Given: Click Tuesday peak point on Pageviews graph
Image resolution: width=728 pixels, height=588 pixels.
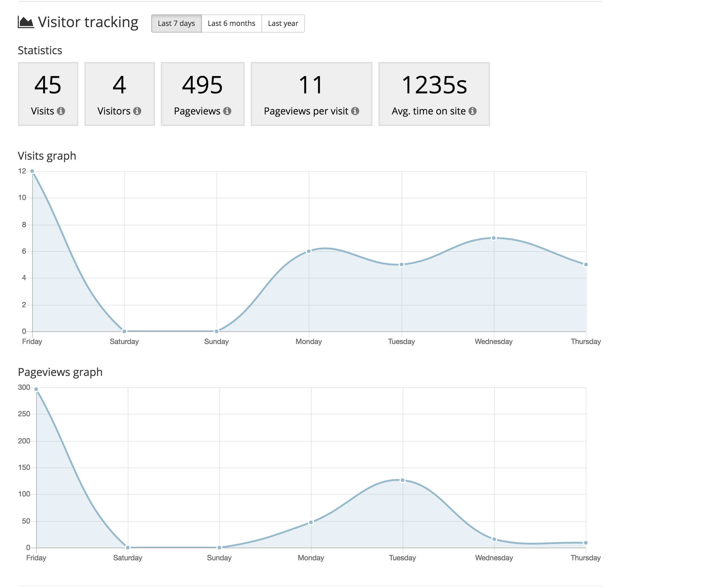Looking at the screenshot, I should [403, 480].
